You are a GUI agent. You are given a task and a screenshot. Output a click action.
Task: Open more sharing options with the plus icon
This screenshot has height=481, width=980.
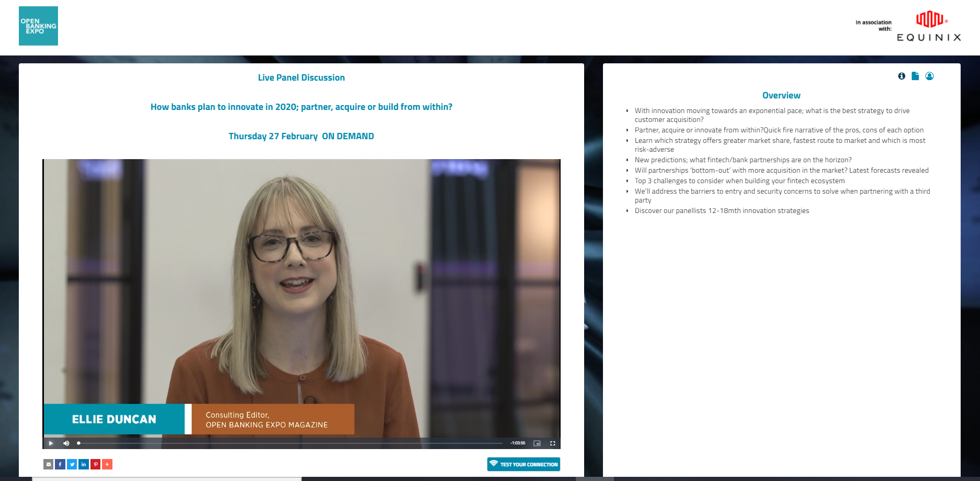pyautogui.click(x=107, y=464)
